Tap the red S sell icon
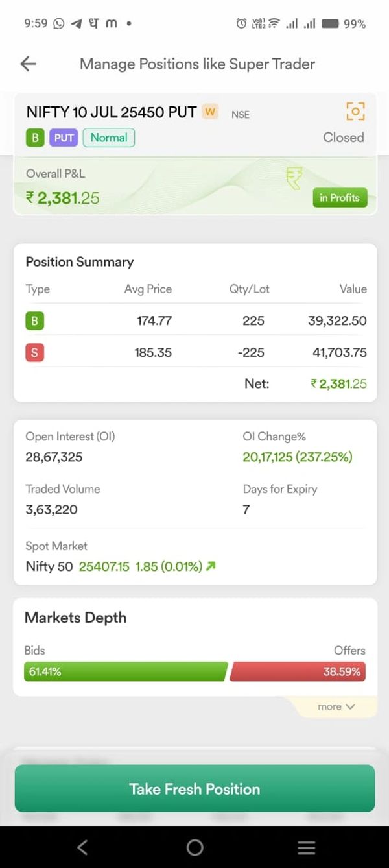The height and width of the screenshot is (868, 389). pyautogui.click(x=35, y=353)
